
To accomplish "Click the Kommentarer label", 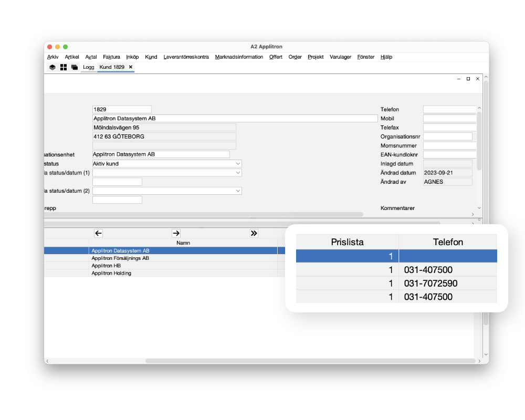I will [x=397, y=208].
